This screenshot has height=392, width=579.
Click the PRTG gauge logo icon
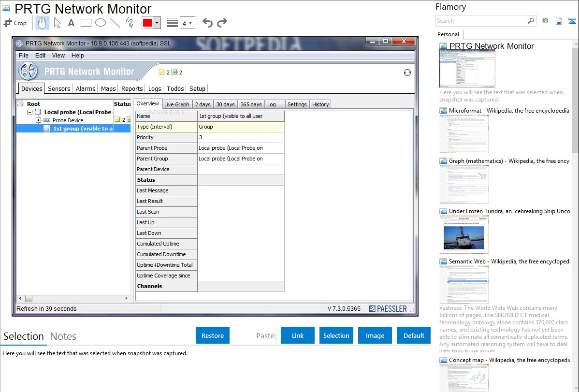pyautogui.click(x=28, y=71)
